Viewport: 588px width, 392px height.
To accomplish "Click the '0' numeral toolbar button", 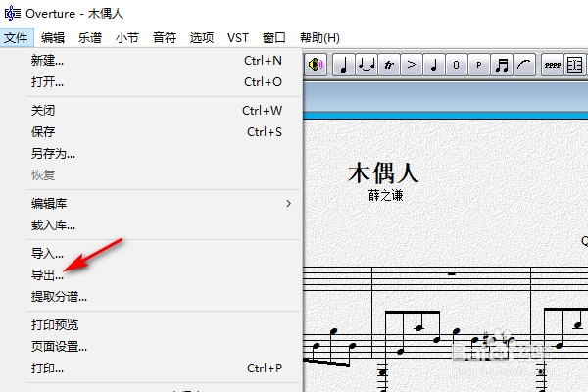I will (457, 65).
